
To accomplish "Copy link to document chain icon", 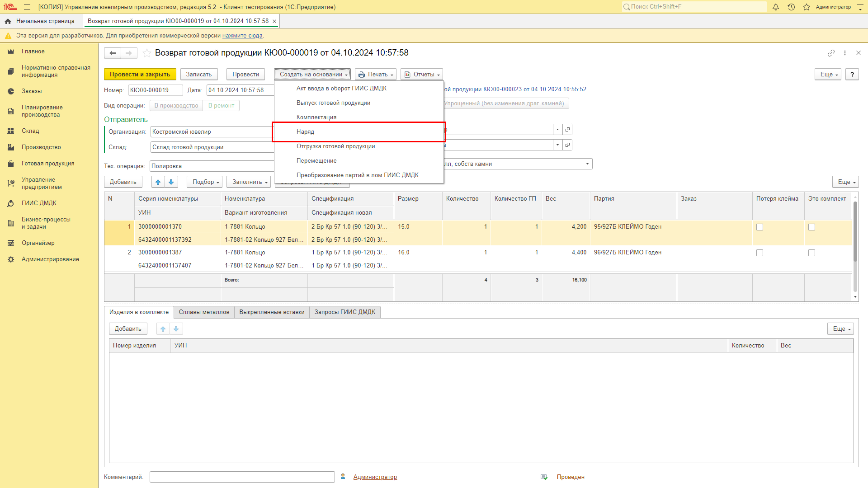I will tap(831, 53).
